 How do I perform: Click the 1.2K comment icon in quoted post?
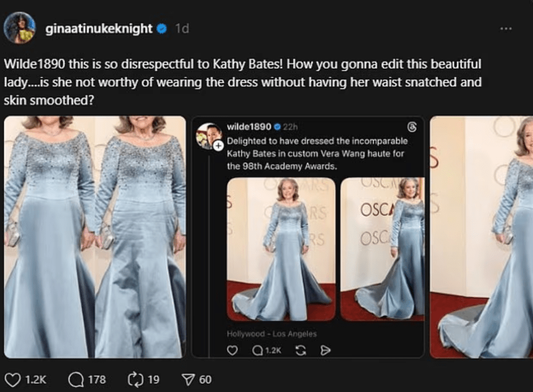pos(257,350)
